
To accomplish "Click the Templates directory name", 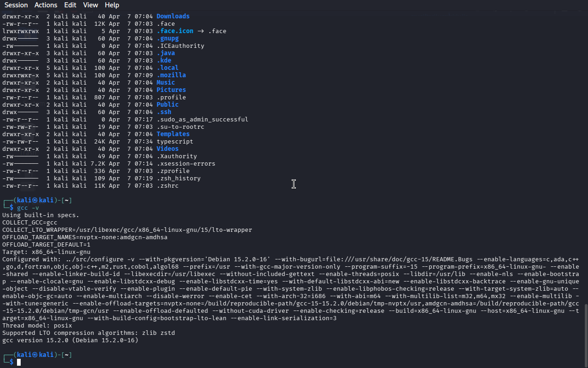I will 173,134.
